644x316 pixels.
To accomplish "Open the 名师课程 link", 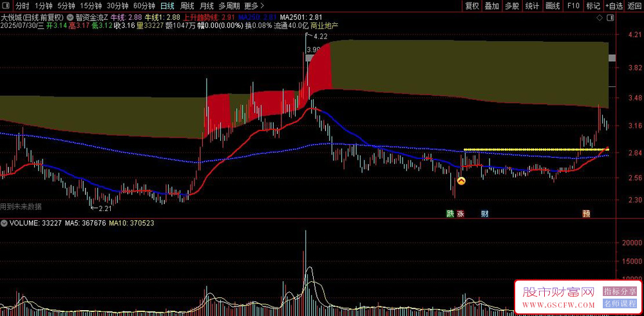I will [620, 304].
